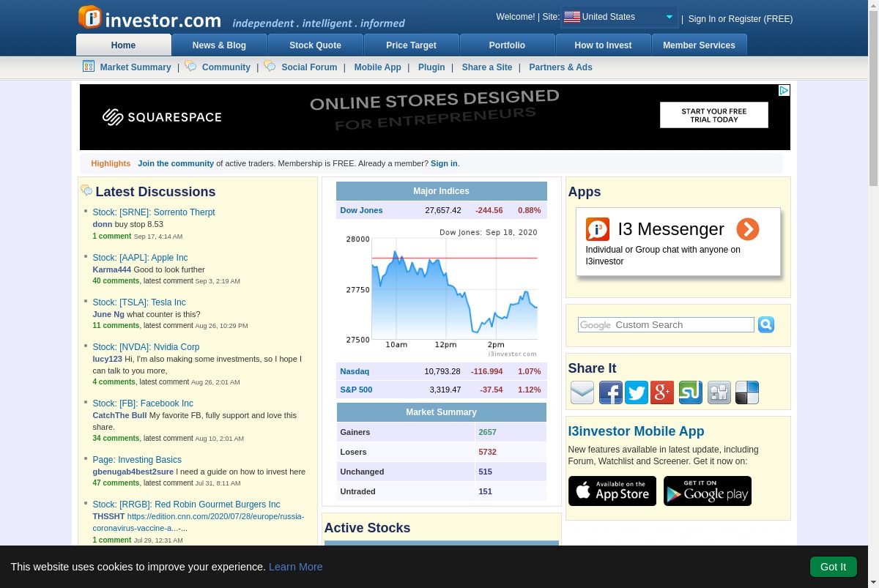Open the News & Blog tab

tap(219, 45)
